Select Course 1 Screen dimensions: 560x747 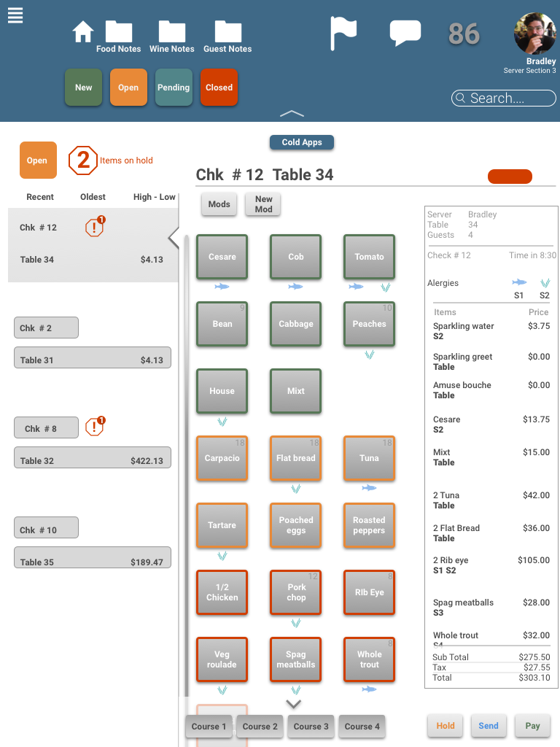tap(209, 727)
